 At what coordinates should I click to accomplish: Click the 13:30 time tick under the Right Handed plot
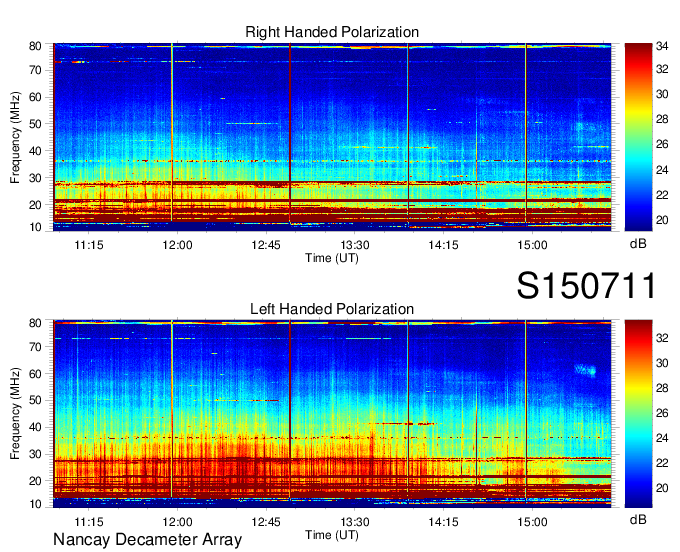[355, 245]
